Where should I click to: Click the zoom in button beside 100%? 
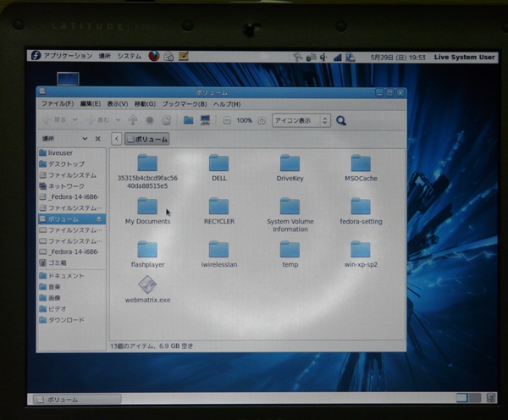coord(262,121)
